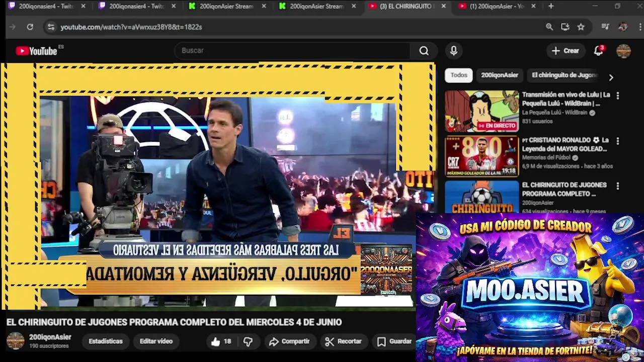Open options menu for Chiringuito Programa Completo suggestion

pos(618,186)
